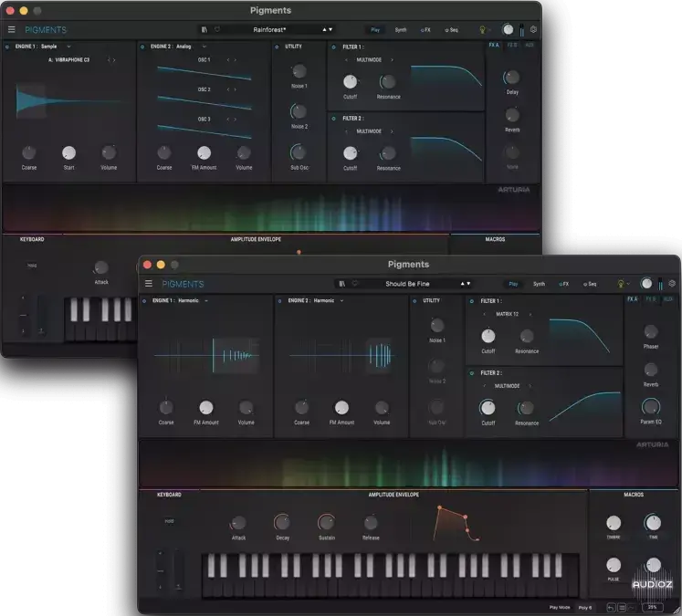Viewport: 682px width, 616px height.
Task: Open the hamburger menu in Should Be Fine window
Action: click(x=148, y=284)
